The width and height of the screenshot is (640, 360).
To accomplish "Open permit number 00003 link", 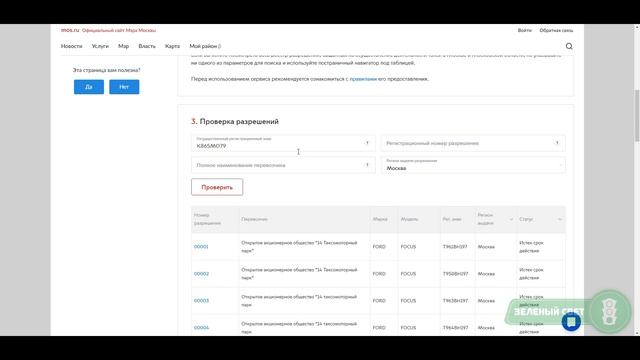I will (201, 300).
